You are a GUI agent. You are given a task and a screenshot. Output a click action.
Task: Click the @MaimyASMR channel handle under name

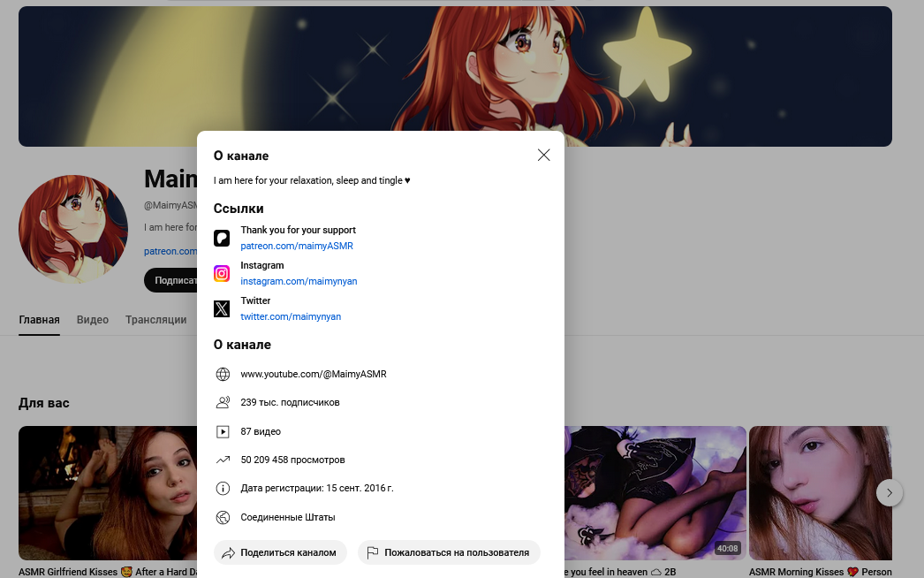[170, 205]
